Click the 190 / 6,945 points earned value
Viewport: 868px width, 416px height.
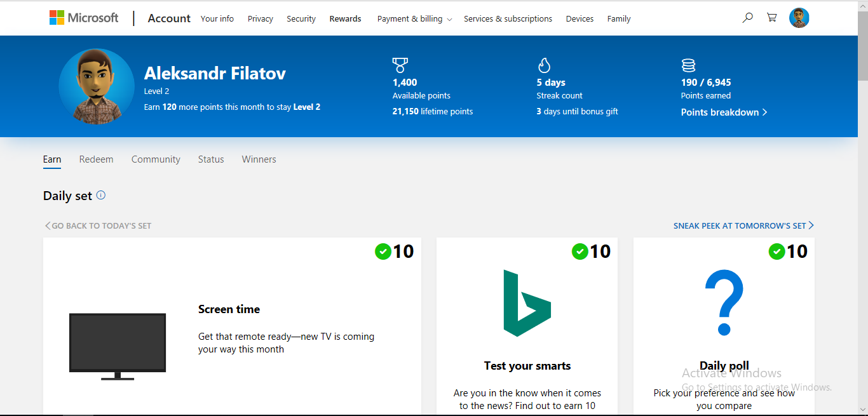706,83
